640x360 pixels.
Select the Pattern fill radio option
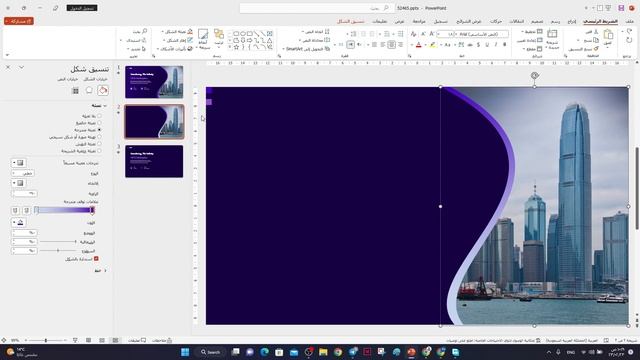tap(99, 144)
